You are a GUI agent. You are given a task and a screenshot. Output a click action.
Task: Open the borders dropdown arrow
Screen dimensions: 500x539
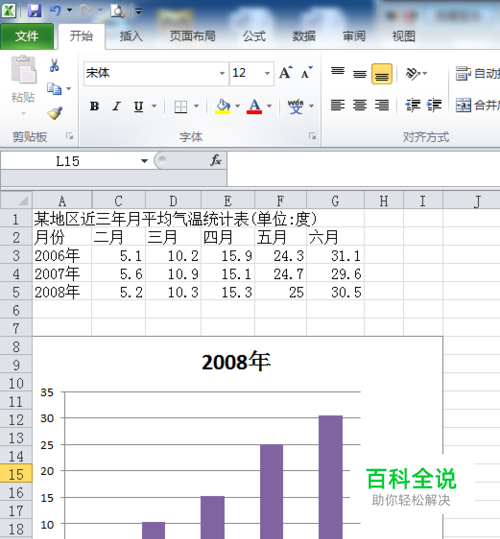(196, 106)
